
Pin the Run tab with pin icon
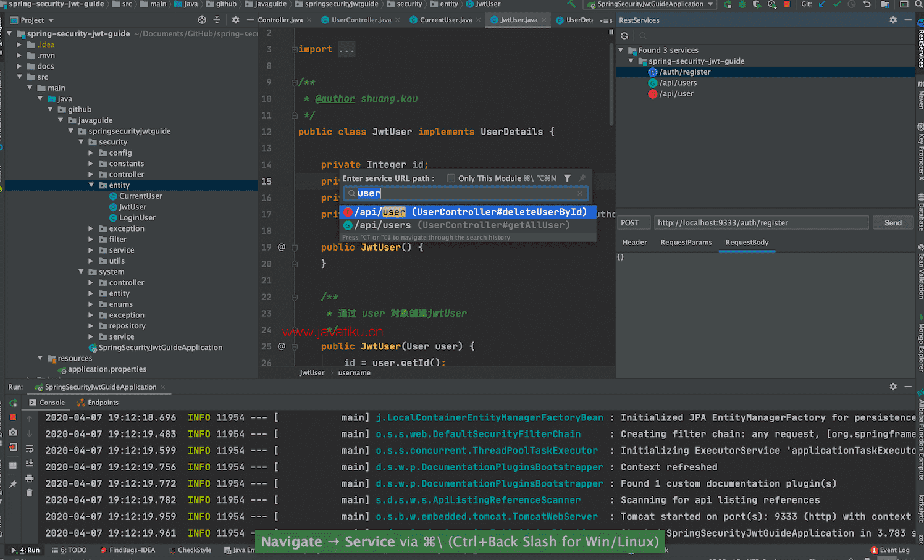pyautogui.click(x=13, y=485)
